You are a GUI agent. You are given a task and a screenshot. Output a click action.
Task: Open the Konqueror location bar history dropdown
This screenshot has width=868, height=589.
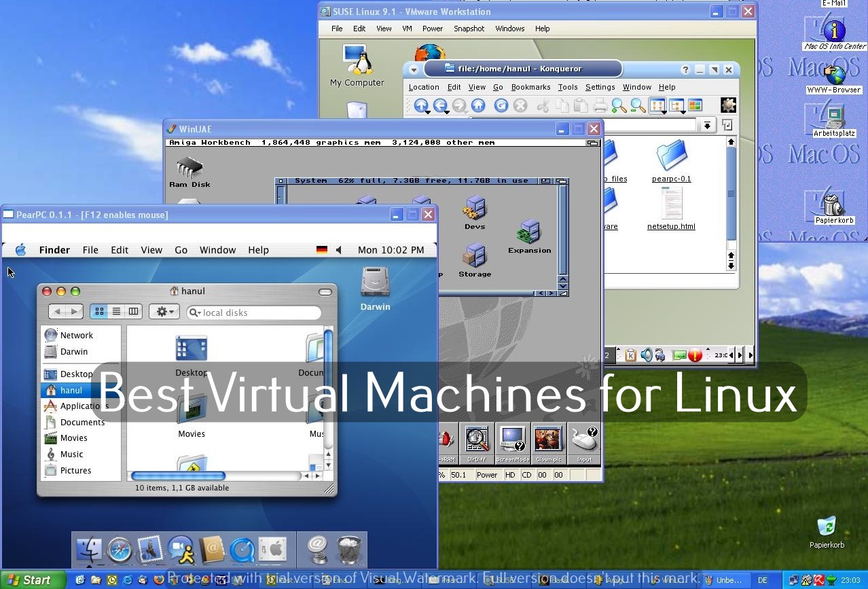pos(707,125)
